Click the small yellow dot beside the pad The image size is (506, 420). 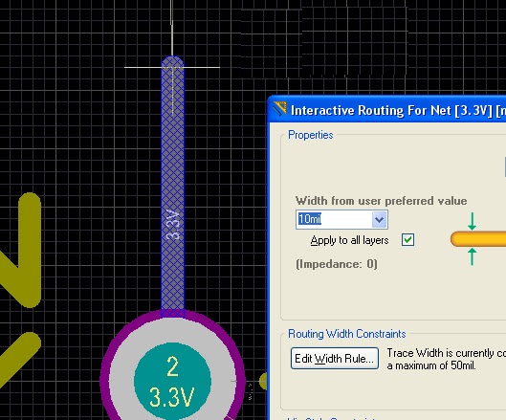pos(263,381)
